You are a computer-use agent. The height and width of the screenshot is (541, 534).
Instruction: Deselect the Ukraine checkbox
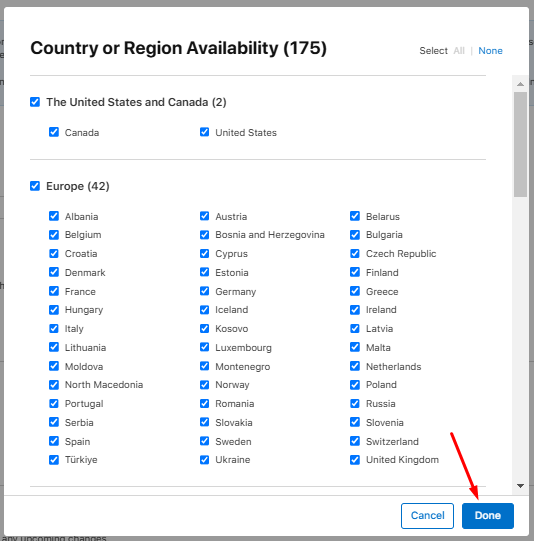[205, 460]
